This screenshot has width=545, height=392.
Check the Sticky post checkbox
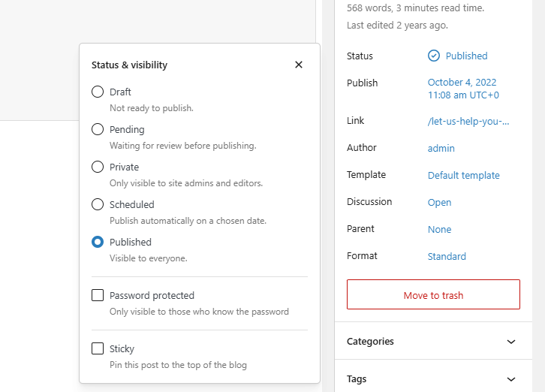pyautogui.click(x=98, y=348)
